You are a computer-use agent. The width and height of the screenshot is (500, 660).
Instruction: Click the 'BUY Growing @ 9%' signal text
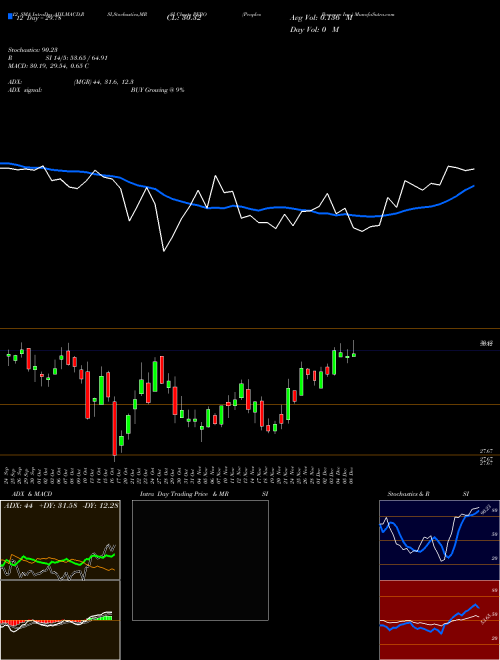(x=157, y=90)
